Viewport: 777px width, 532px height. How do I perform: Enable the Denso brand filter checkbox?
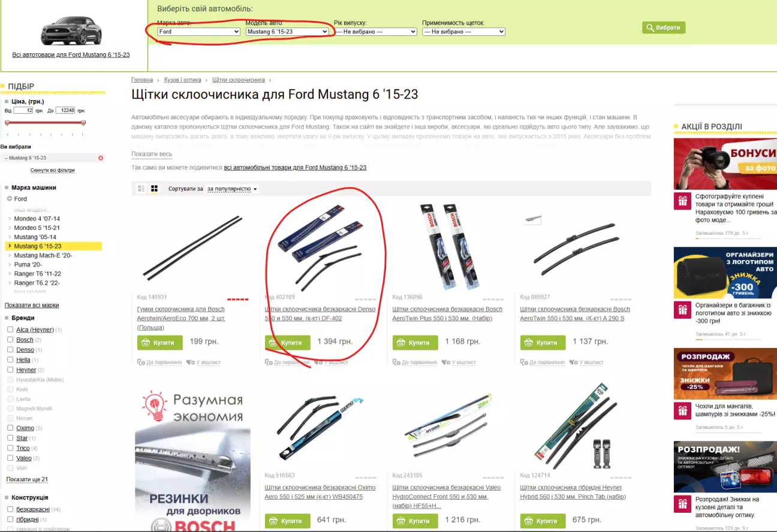[10, 350]
